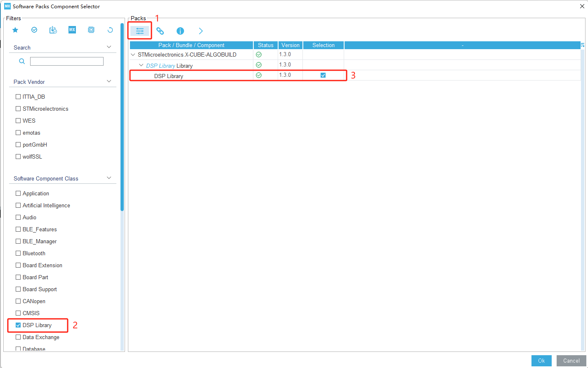The width and height of the screenshot is (588, 368).
Task: Collapse the Search section chevron
Action: click(109, 47)
